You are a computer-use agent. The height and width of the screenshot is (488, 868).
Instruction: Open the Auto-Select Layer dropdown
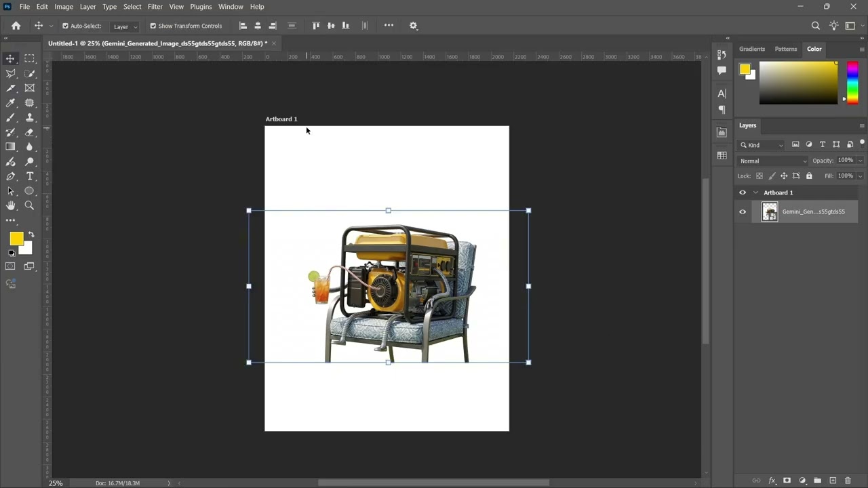pyautogui.click(x=125, y=26)
